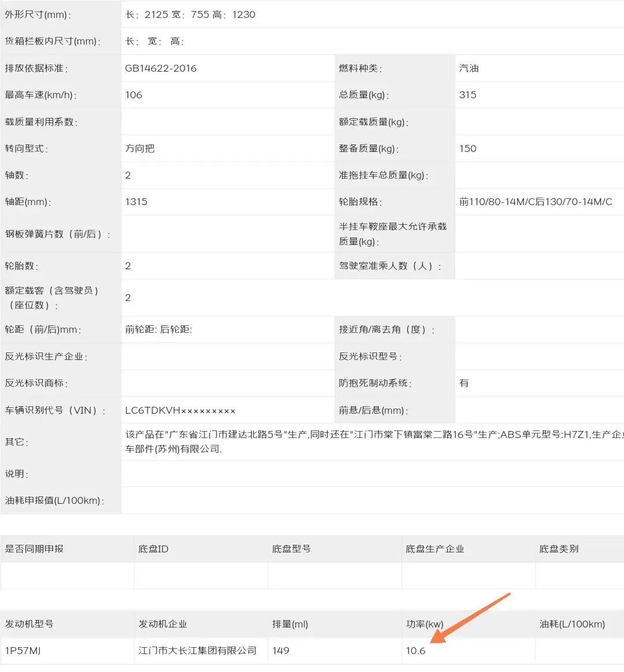
Task: Click label 车辆识别代号（VIN）
Action: pos(55,411)
